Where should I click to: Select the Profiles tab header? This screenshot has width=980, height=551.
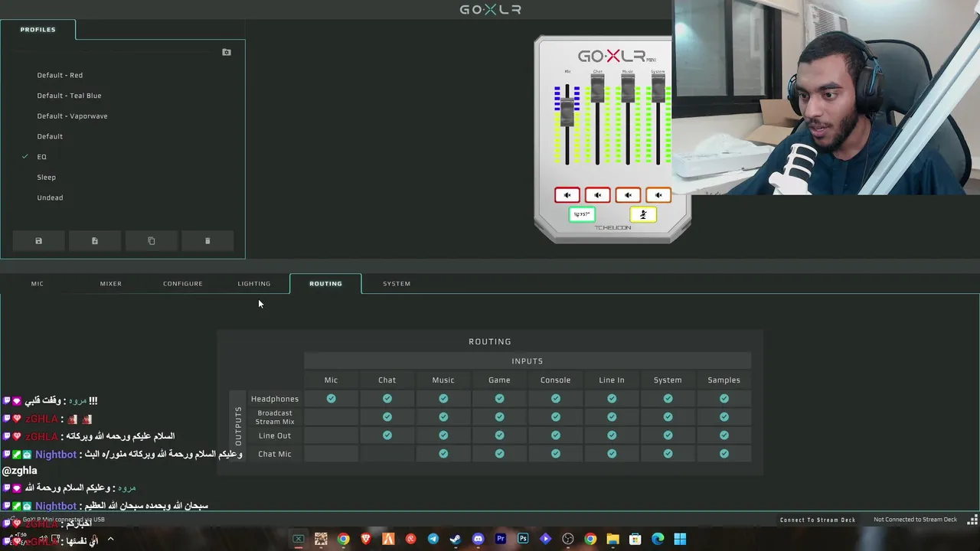coord(38,30)
